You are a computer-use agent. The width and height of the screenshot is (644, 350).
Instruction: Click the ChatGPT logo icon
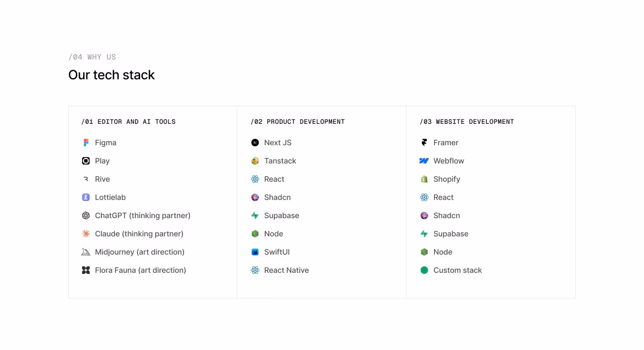tap(86, 215)
